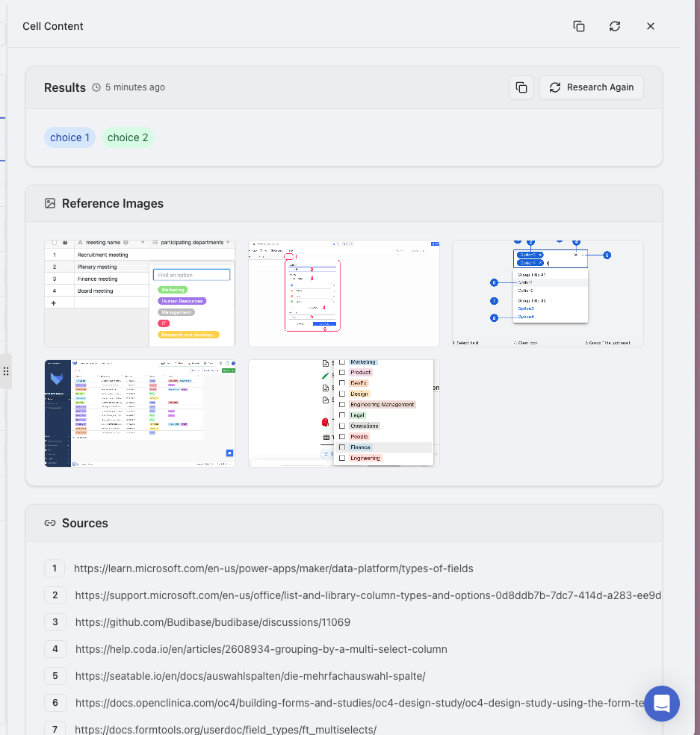The height and width of the screenshot is (735, 700).
Task: Click the link icon beside Sources
Action: click(x=49, y=523)
